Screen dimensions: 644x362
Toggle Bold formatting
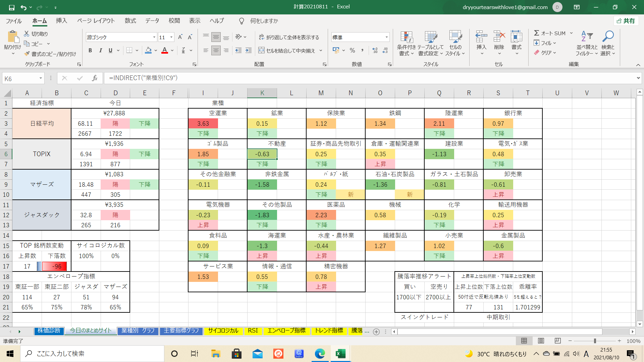pyautogui.click(x=90, y=51)
